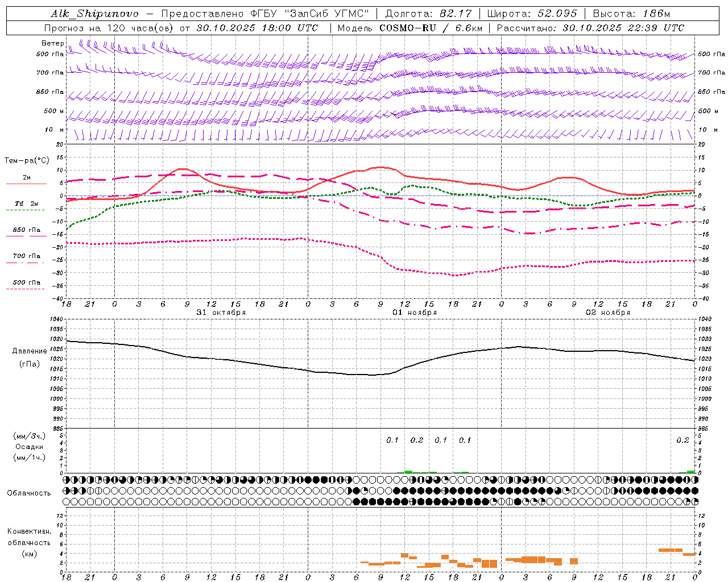Click the "Осадки" precipitation label

30,447
